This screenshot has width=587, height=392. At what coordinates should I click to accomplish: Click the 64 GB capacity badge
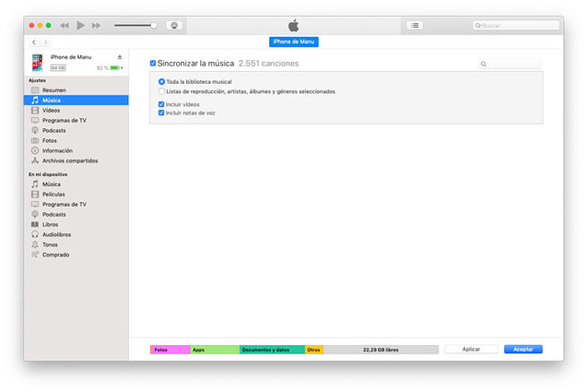tap(58, 68)
